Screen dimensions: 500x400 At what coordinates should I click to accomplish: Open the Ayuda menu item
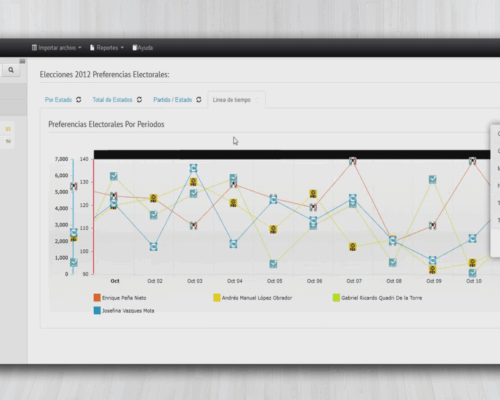[143, 48]
